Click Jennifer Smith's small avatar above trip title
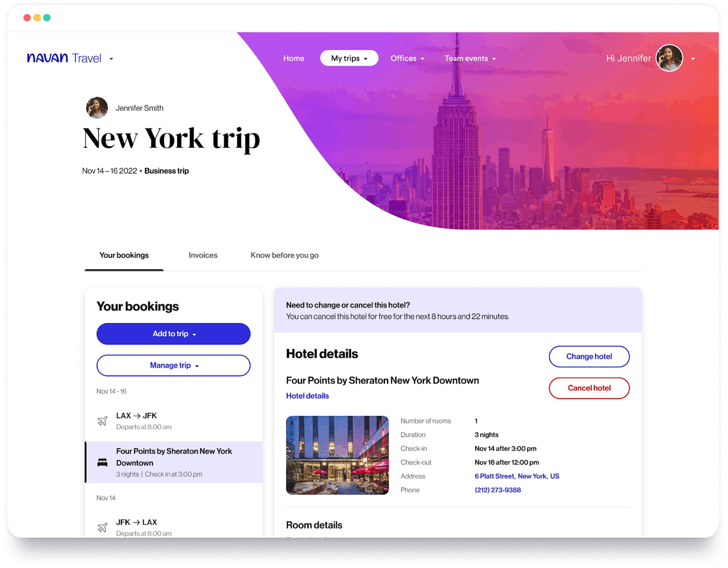This screenshot has height=568, width=728. tap(97, 108)
